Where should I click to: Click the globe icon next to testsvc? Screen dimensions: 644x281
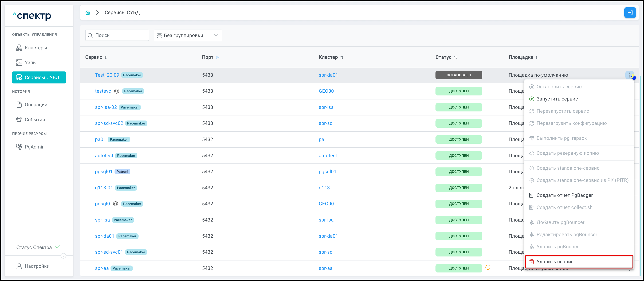point(116,91)
